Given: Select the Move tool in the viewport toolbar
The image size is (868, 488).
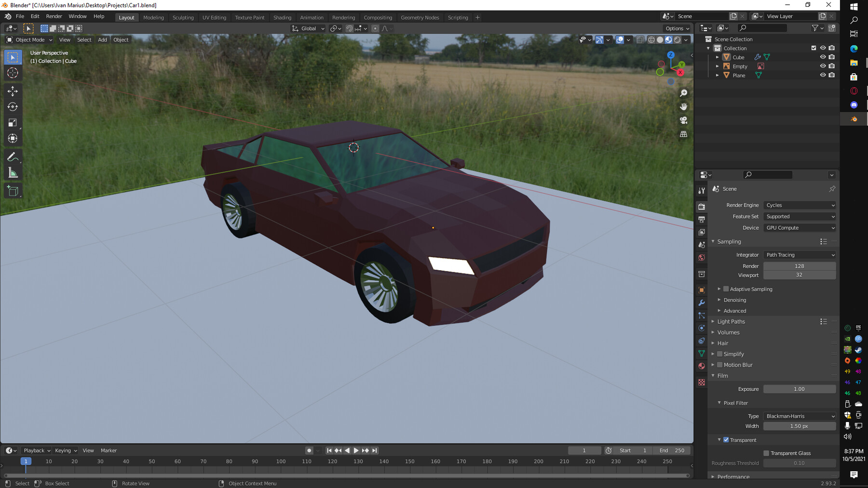Looking at the screenshot, I should coord(13,91).
